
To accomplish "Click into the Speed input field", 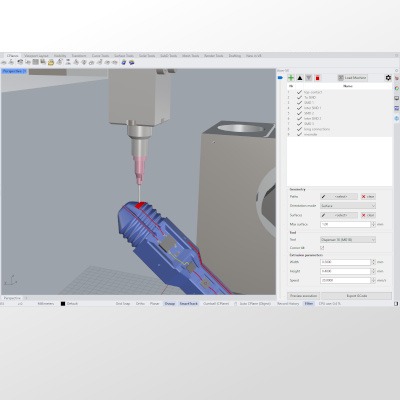I will tap(345, 281).
